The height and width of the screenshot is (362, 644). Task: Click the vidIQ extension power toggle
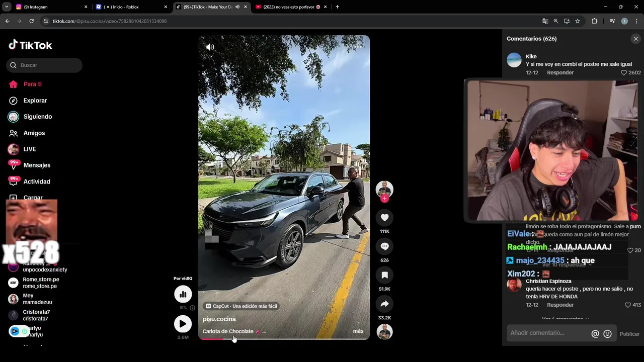(24, 331)
